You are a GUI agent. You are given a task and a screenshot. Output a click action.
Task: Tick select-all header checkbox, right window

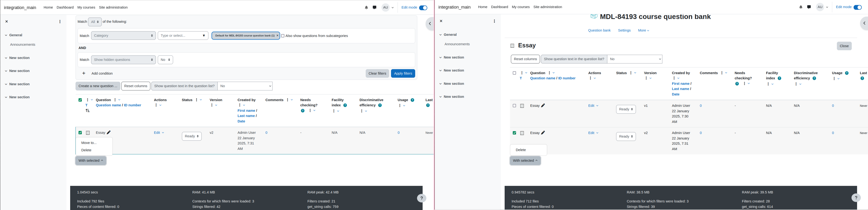514,73
